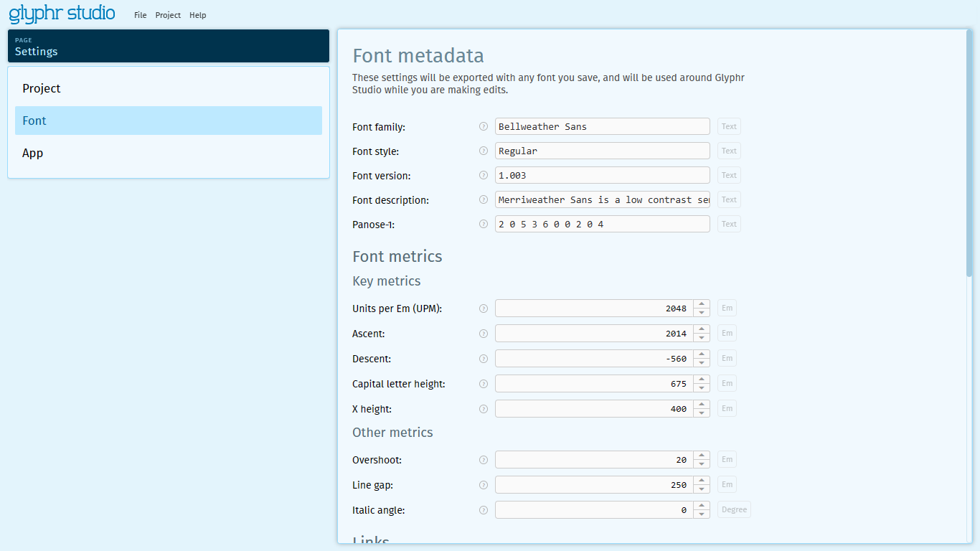Decrease Units per Em with down arrow

click(x=702, y=313)
